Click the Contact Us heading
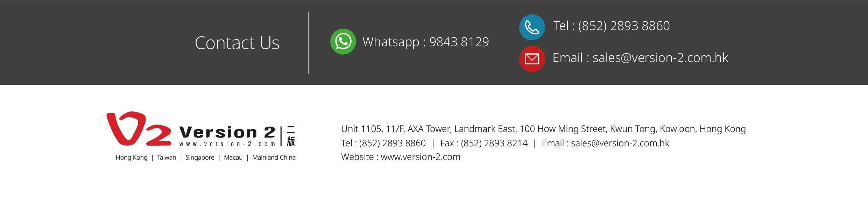The height and width of the screenshot is (203, 868). 237,43
